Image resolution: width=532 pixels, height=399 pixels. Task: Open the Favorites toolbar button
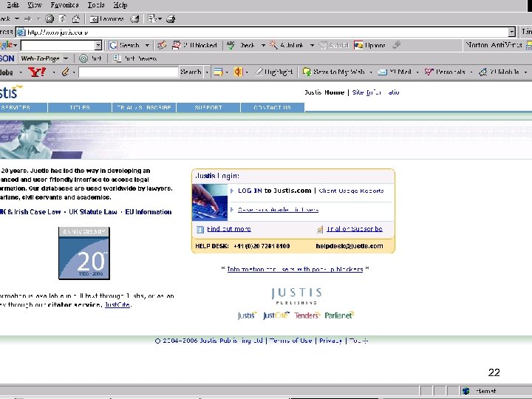pos(107,19)
